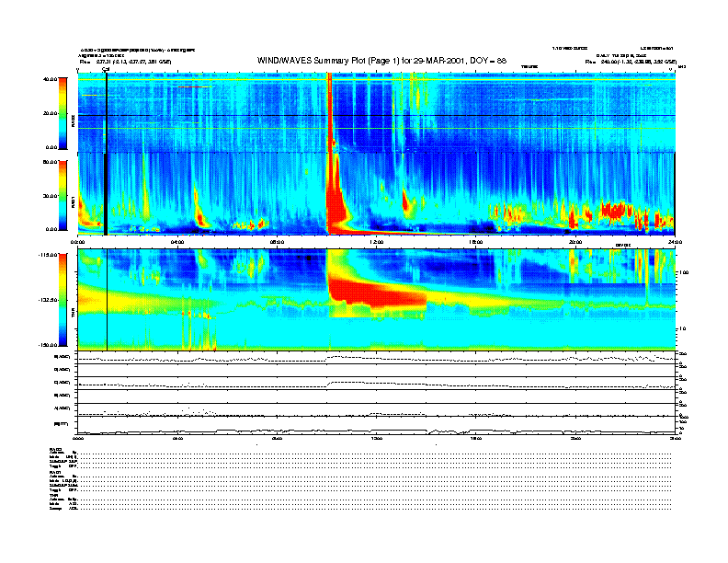Image resolution: width=728 pixels, height=563 pixels.
Task: Click the -115.00 label on TNR color scale
Action: [48, 255]
